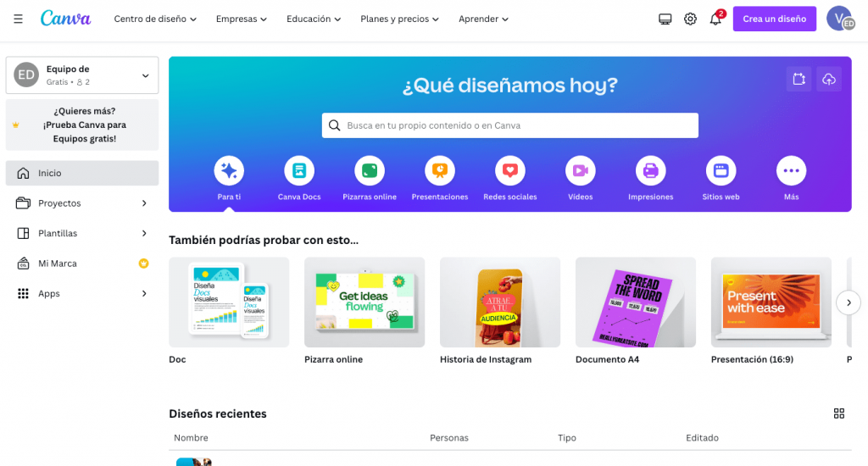Click the Crea un diseño button
Image resolution: width=868 pixels, height=466 pixels.
pyautogui.click(x=775, y=19)
